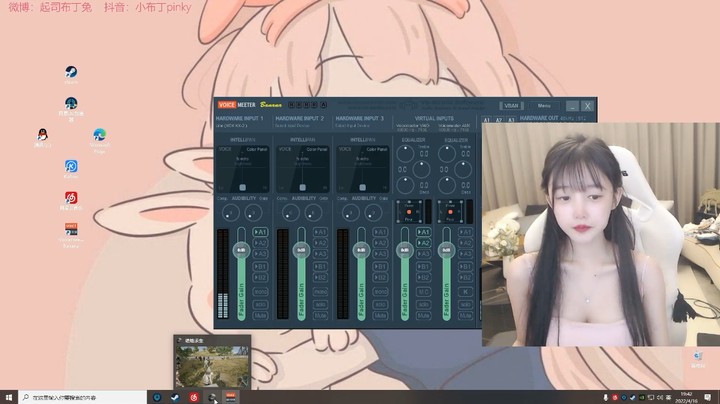This screenshot has width=720, height=404.
Task: Open the QQ penguin desktop shortcut
Action: coord(43,138)
